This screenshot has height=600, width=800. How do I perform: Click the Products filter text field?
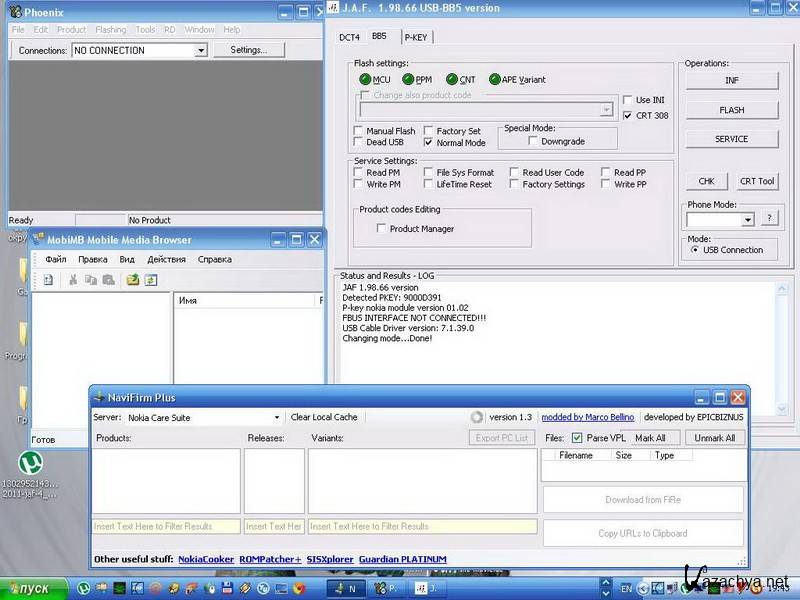coord(166,526)
